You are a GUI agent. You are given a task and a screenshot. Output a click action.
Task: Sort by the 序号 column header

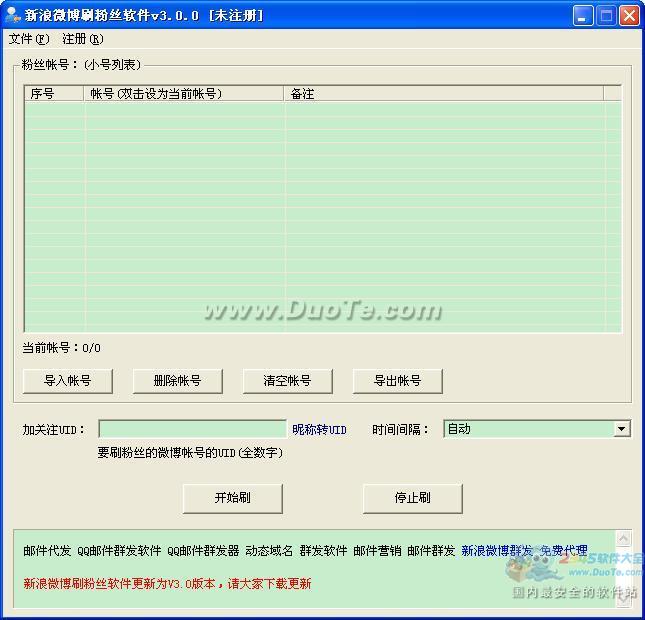coord(54,94)
